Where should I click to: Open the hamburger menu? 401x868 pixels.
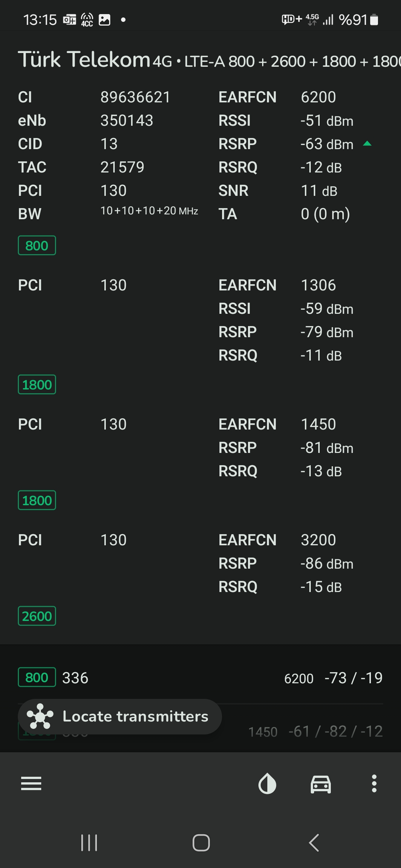31,783
